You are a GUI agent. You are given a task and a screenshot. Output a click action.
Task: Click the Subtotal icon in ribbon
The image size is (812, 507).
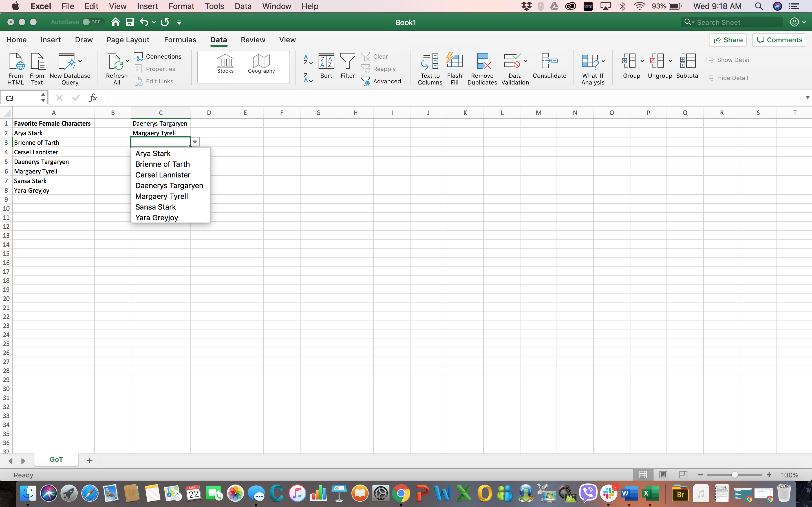click(x=687, y=65)
